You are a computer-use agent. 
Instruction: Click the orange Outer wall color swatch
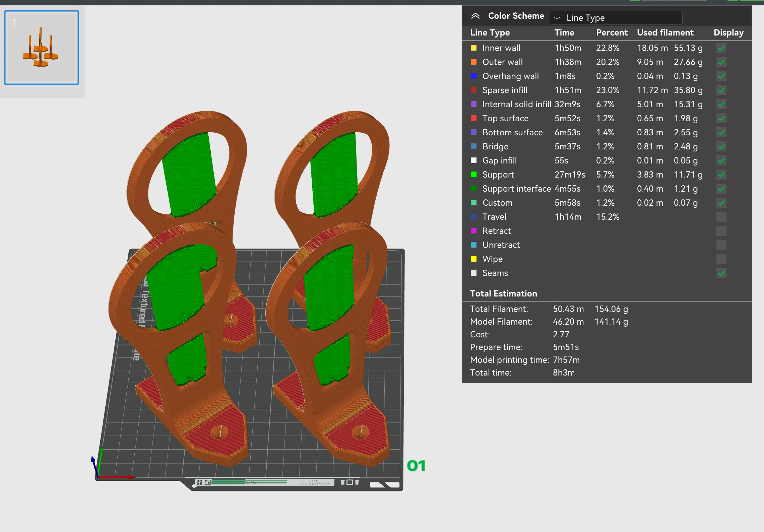[x=473, y=62]
